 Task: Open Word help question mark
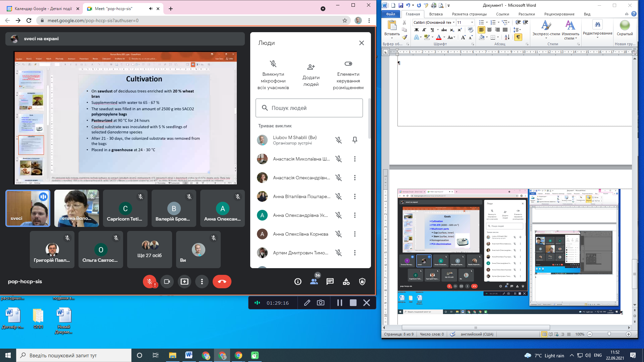[x=634, y=14]
